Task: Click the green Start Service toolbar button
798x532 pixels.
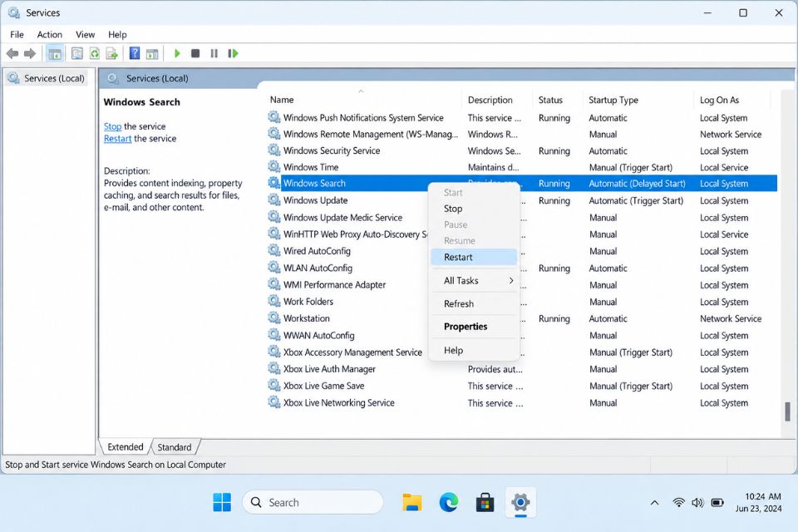Action: tap(177, 53)
